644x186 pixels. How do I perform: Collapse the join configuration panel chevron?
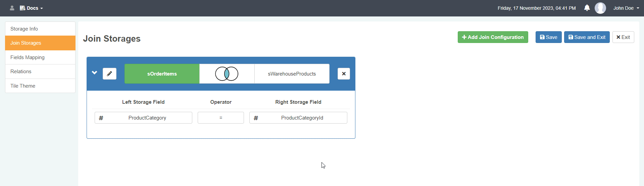95,73
